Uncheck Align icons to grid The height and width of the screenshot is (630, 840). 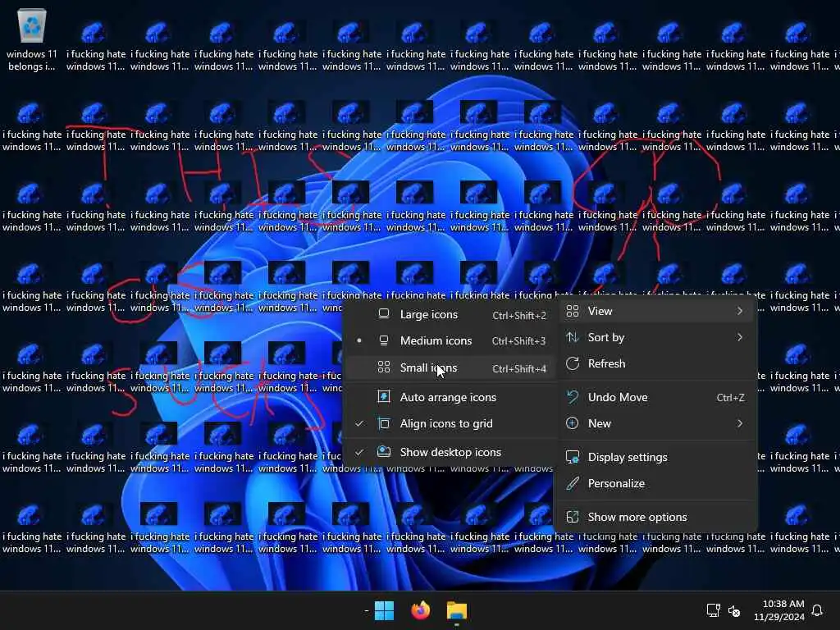click(450, 423)
